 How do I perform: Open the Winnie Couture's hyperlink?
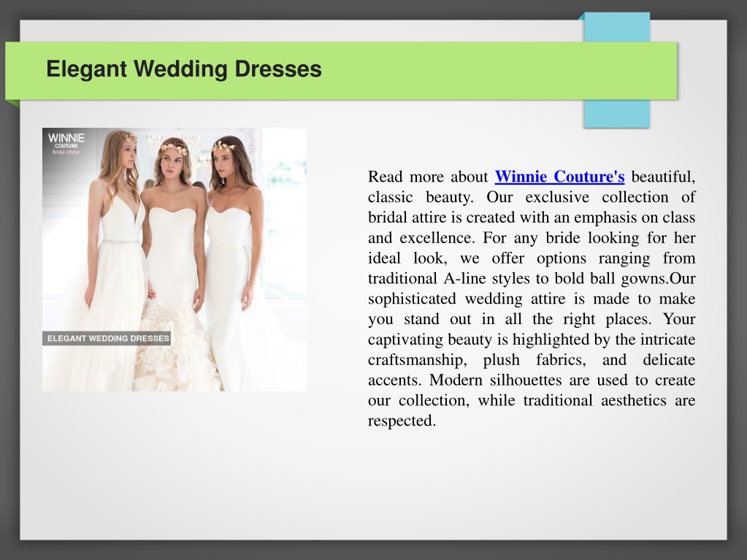(559, 177)
